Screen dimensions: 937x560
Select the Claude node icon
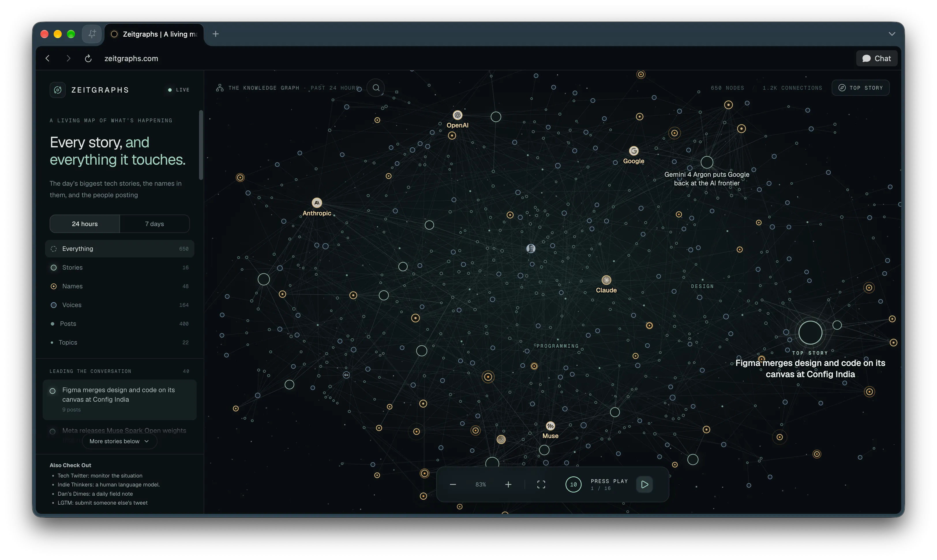point(606,280)
